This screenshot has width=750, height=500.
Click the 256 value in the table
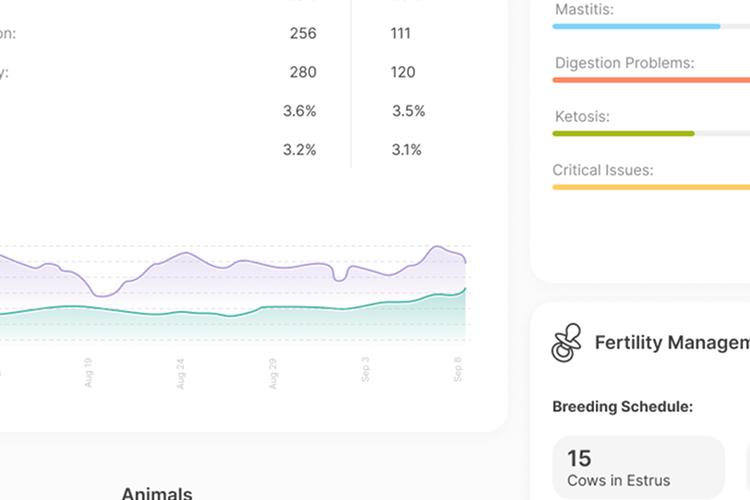pos(303,33)
